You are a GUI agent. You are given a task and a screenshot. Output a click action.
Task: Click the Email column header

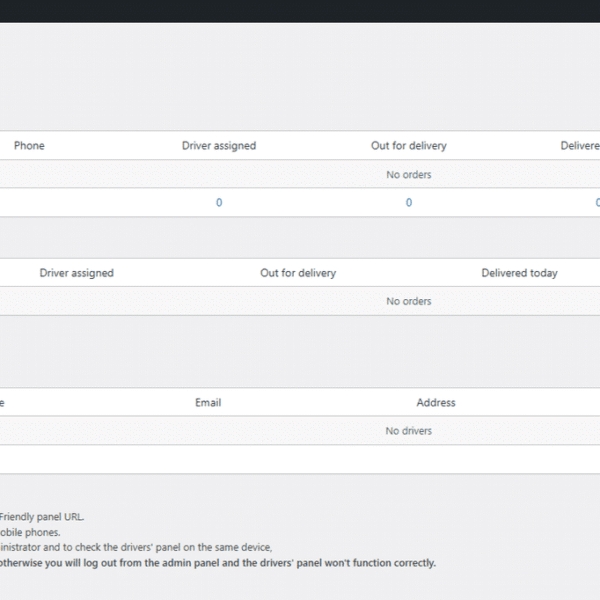click(208, 403)
